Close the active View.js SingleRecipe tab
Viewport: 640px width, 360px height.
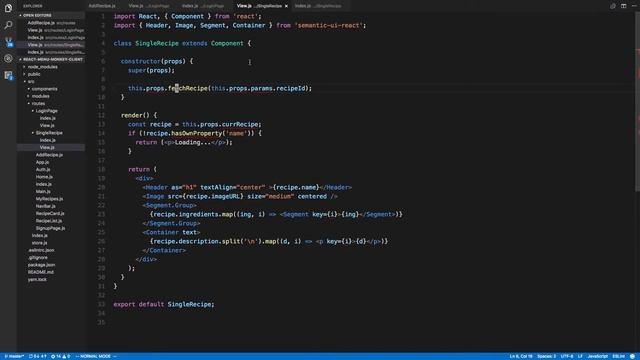(286, 6)
